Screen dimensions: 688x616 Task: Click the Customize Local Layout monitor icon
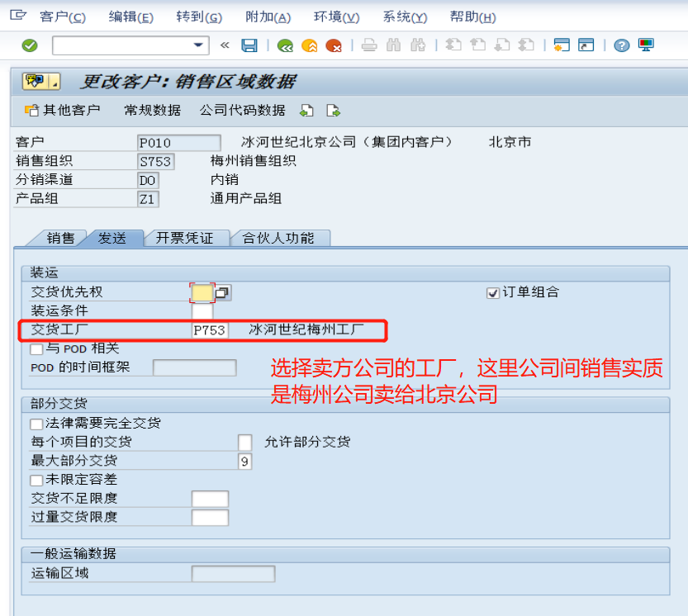[x=646, y=45]
